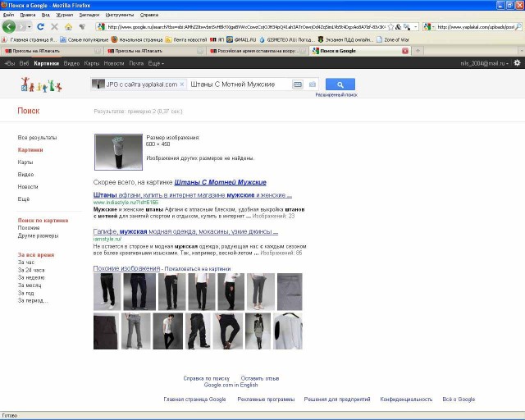
Task: Open the list-all-tabs dropdown arrow
Action: tap(521, 51)
